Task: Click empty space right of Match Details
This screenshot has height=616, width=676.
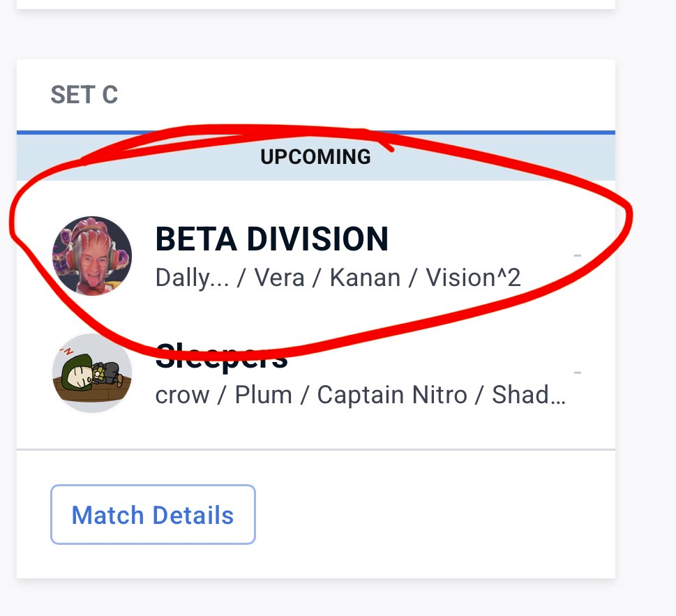Action: click(x=433, y=515)
